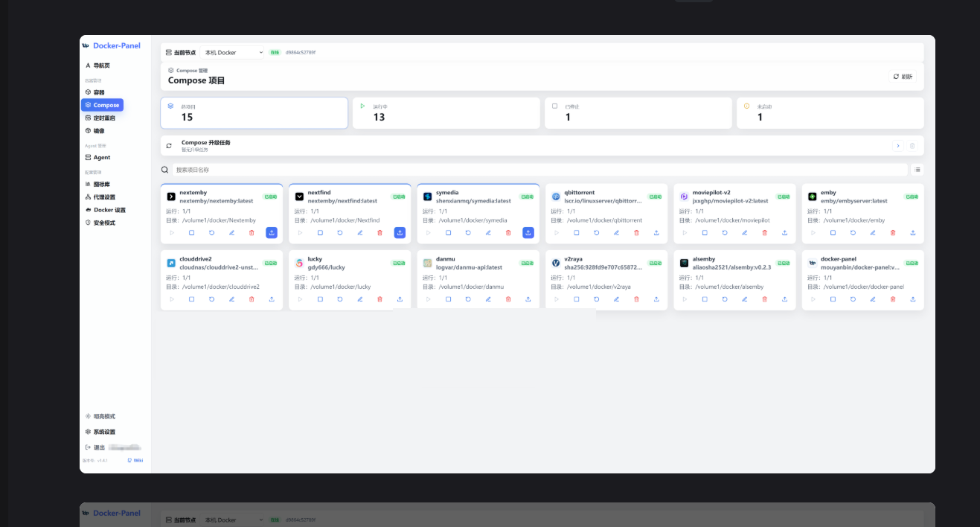Edit the alsemby compose project
980x527 pixels.
[745, 299]
